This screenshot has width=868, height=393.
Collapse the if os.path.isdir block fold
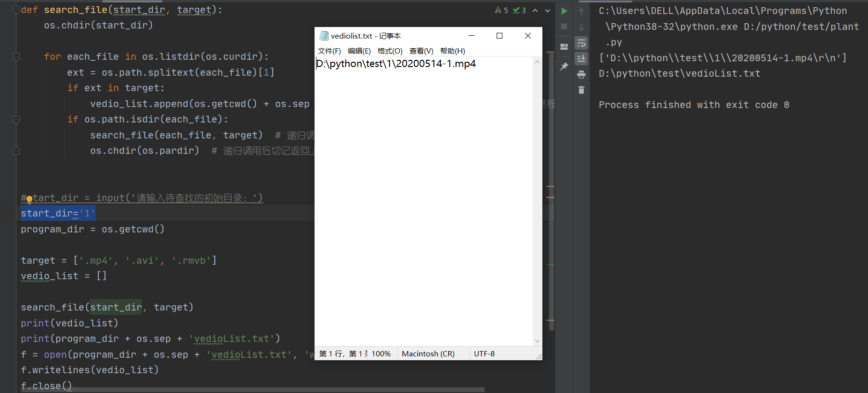16,120
